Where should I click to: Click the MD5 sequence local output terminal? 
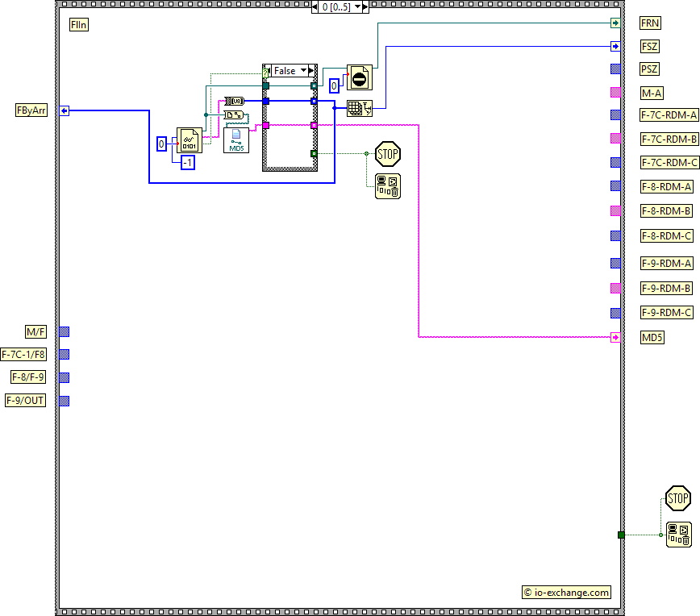pos(615,337)
